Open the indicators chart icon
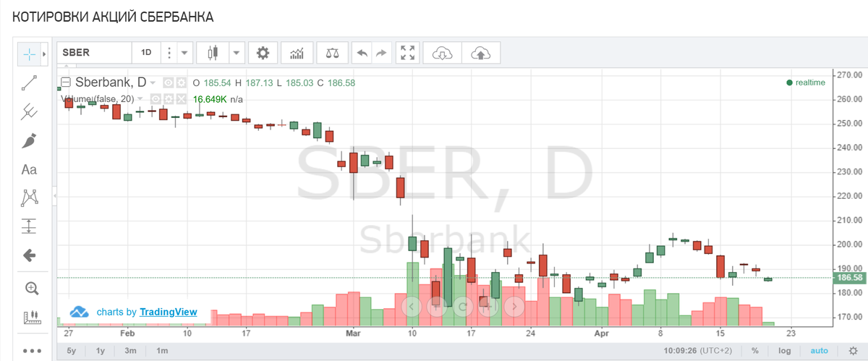The height and width of the screenshot is (361, 868). click(297, 53)
